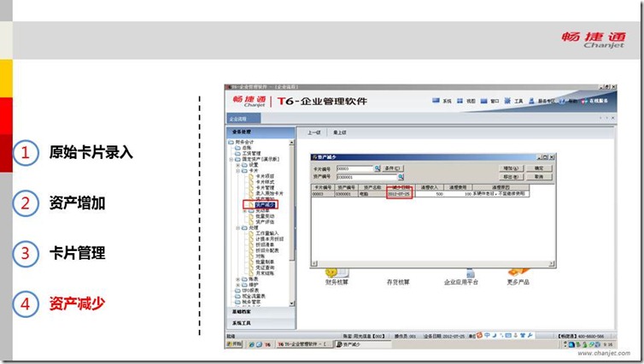The height and width of the screenshot is (364, 644).
Task: Open the 帮助 menu item
Action: [569, 101]
